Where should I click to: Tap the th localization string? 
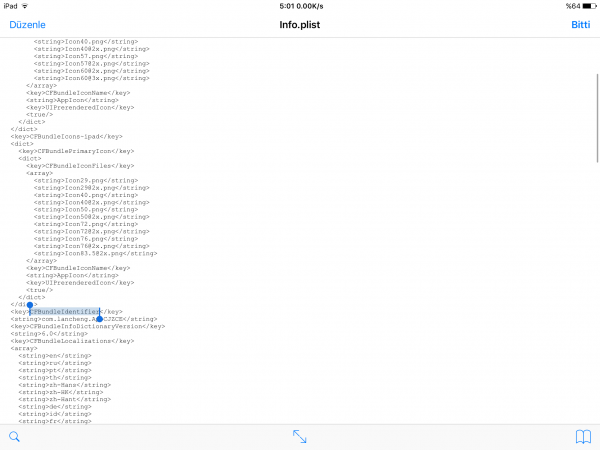pos(55,378)
